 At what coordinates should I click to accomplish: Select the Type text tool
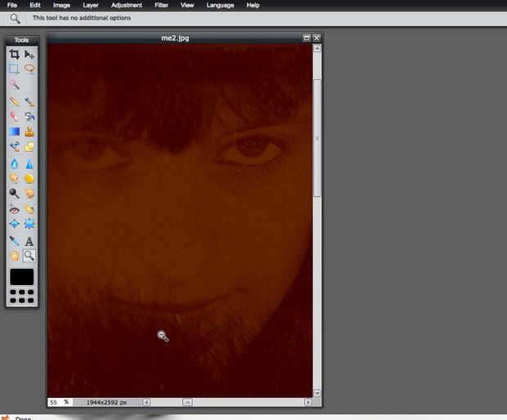29,241
